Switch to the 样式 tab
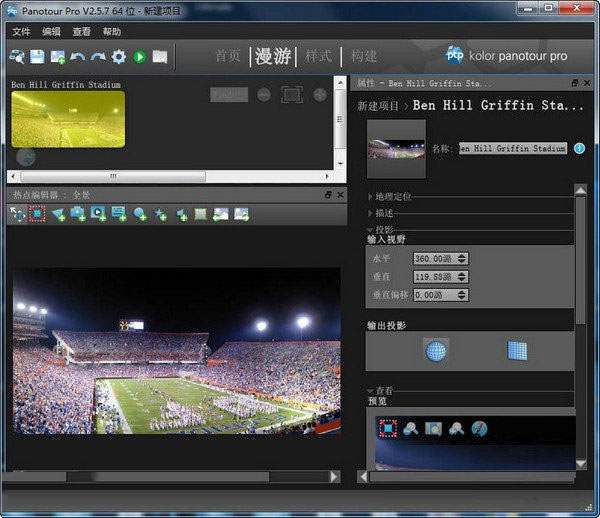 click(x=317, y=56)
